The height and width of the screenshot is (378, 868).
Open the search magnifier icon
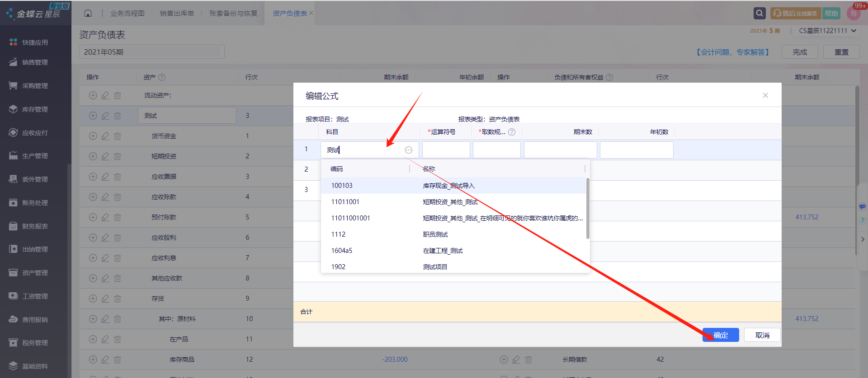pos(759,13)
